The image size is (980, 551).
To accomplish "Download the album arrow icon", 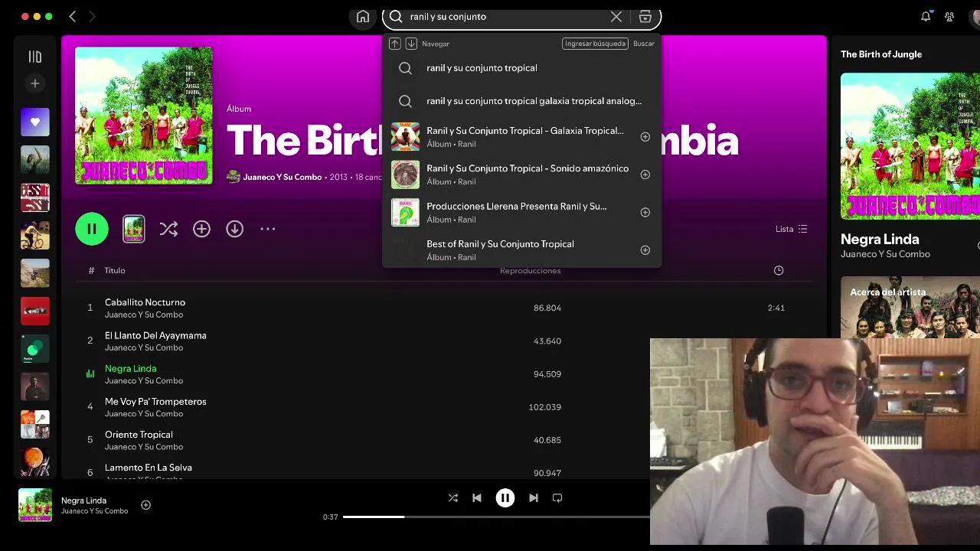I will click(234, 229).
